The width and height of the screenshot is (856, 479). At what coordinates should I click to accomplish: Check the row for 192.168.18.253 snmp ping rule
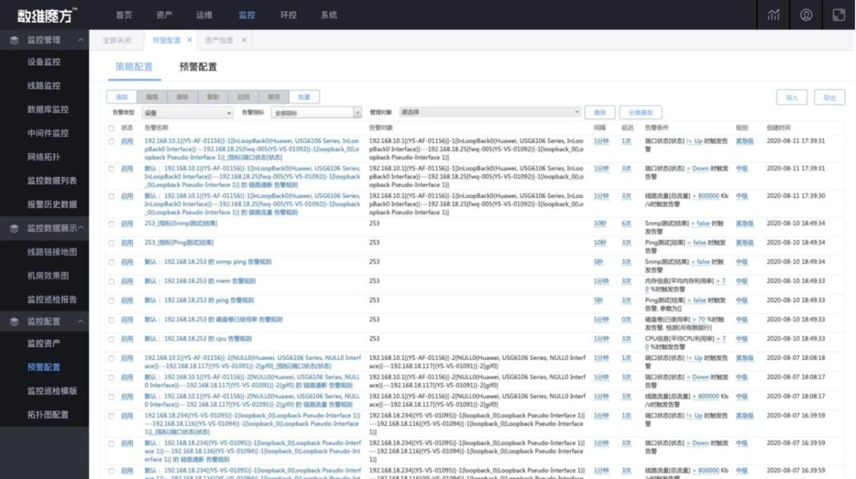click(x=111, y=262)
